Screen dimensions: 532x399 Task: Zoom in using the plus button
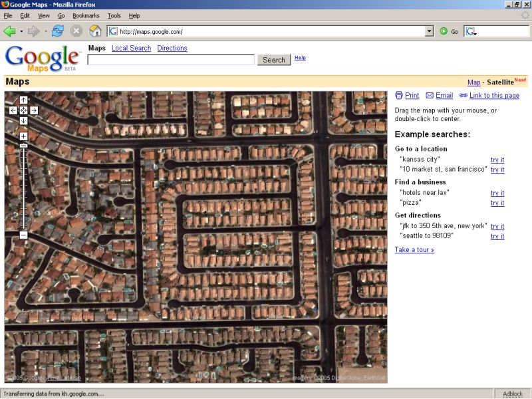point(23,136)
